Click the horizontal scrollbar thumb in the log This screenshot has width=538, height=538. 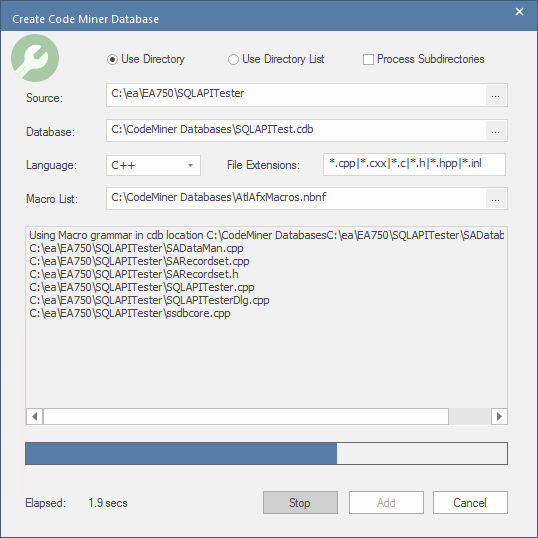coord(246,417)
